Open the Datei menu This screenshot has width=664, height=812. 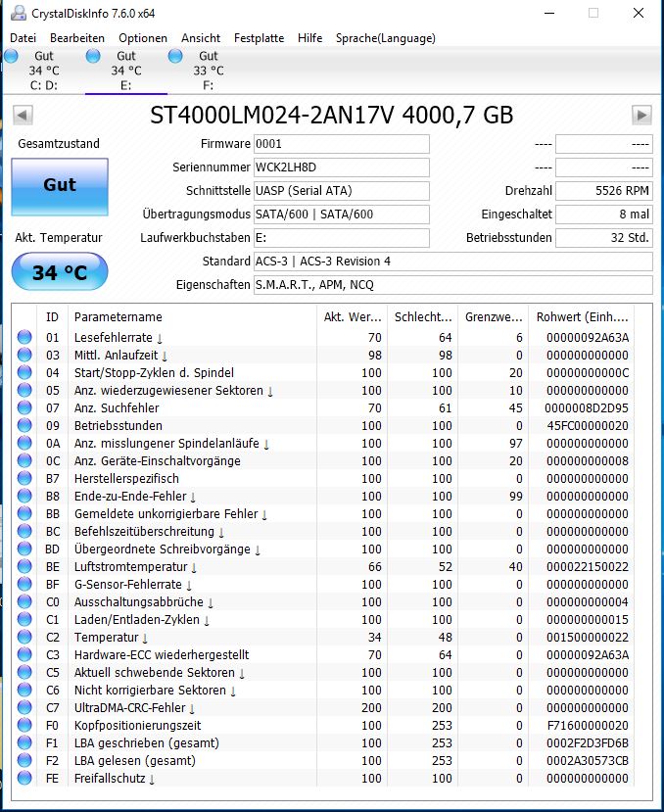point(23,38)
